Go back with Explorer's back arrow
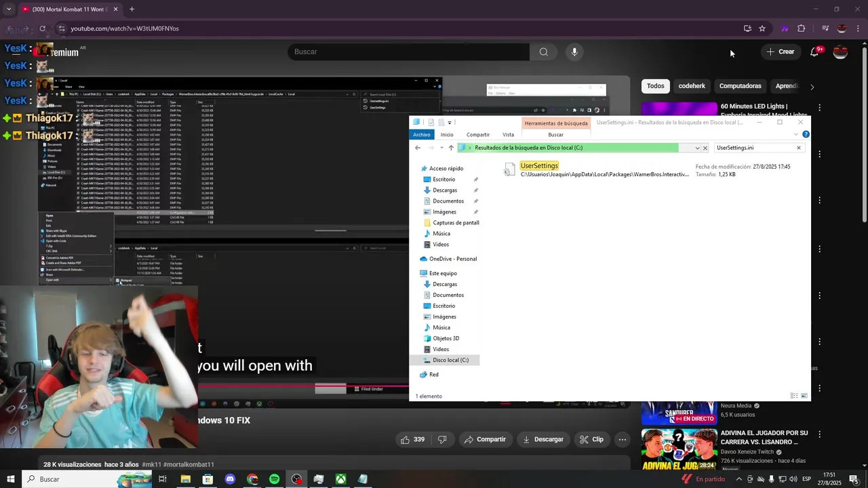Viewport: 868px width, 488px height. [x=418, y=148]
